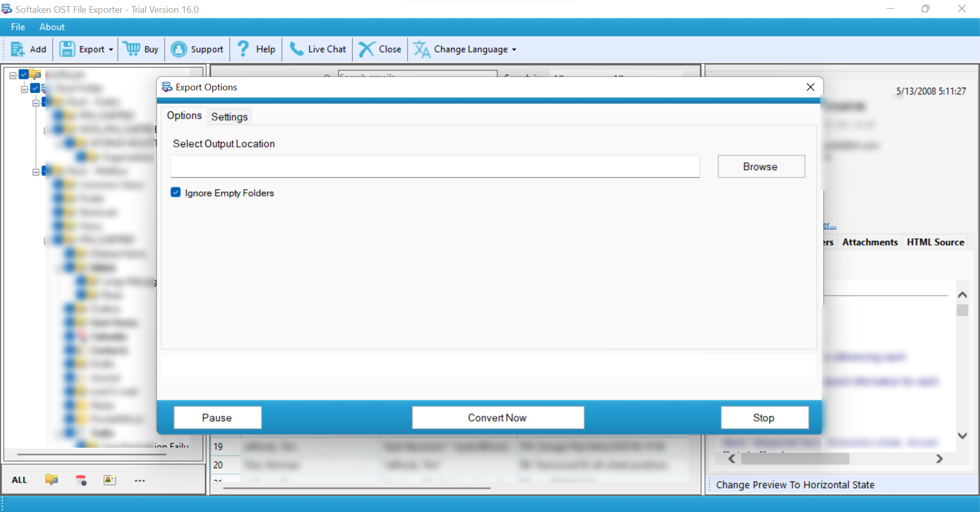This screenshot has width=980, height=512.
Task: Click the Add file toolbar icon
Action: coord(18,49)
